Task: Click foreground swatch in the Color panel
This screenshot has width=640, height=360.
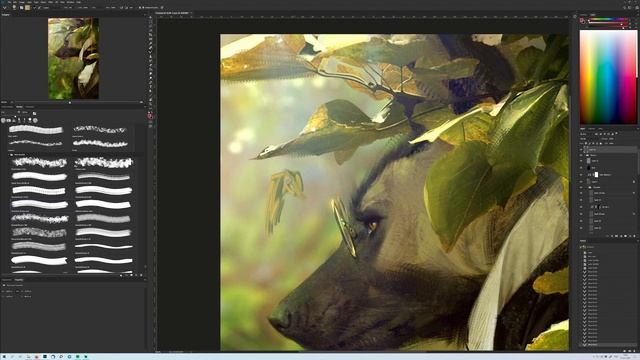Action: pyautogui.click(x=581, y=20)
